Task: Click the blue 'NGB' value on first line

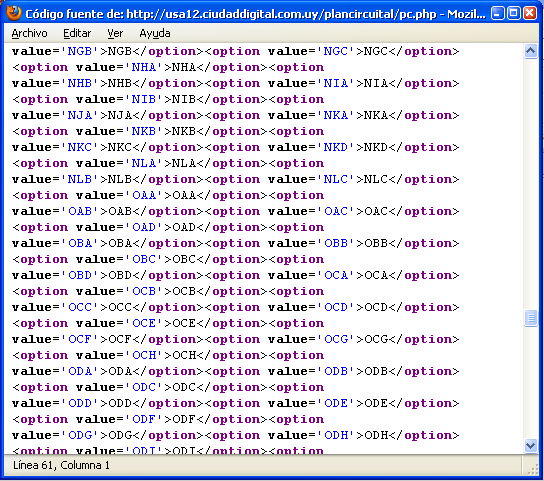Action: coord(79,51)
